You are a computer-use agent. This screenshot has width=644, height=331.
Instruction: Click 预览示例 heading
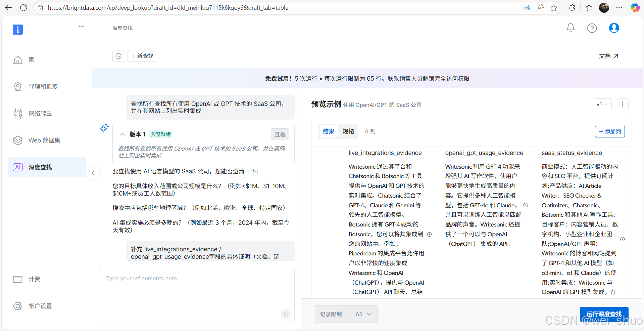click(326, 104)
